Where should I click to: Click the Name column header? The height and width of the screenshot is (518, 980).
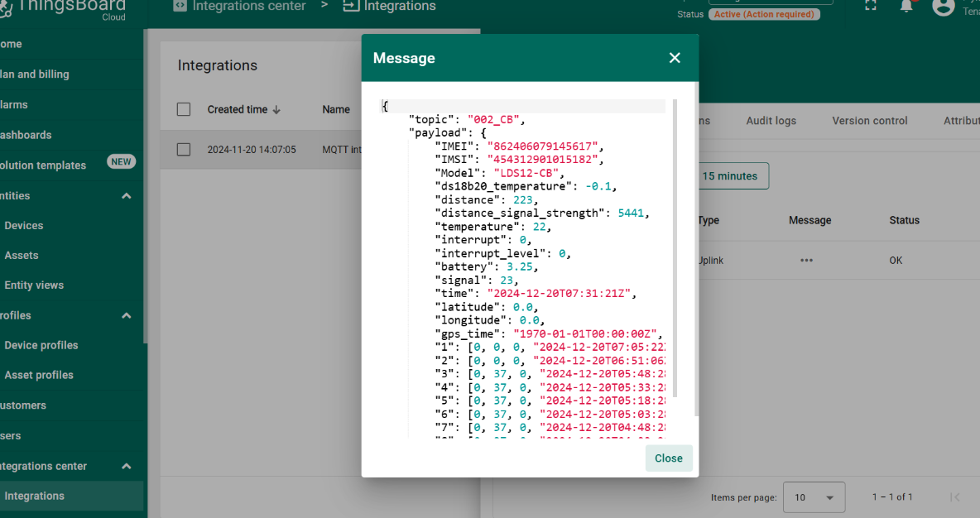(x=335, y=109)
